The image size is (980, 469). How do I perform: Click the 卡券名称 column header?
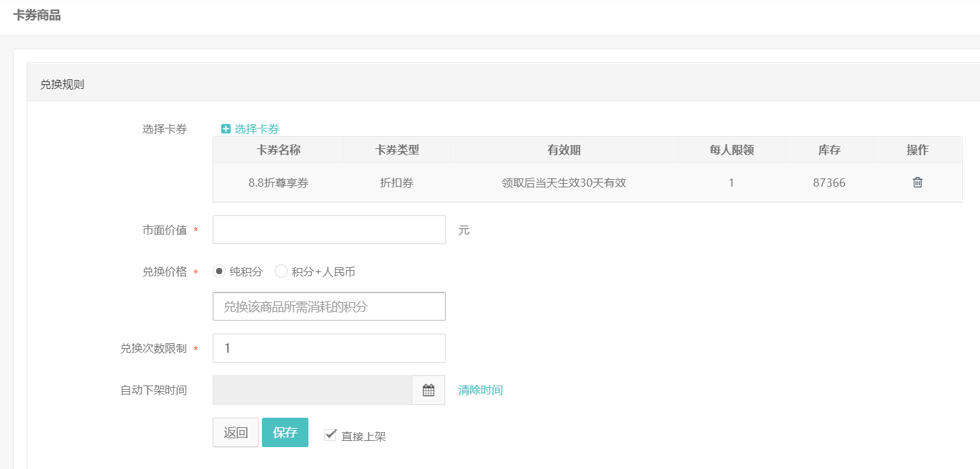coord(278,150)
